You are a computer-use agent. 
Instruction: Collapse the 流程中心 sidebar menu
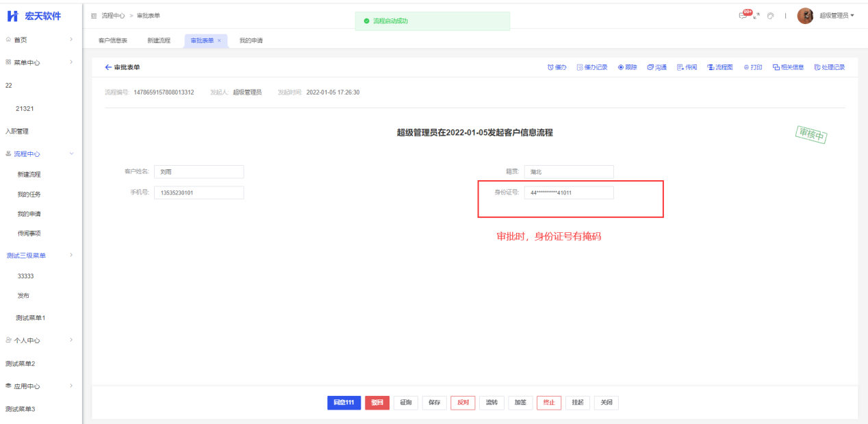tap(71, 154)
